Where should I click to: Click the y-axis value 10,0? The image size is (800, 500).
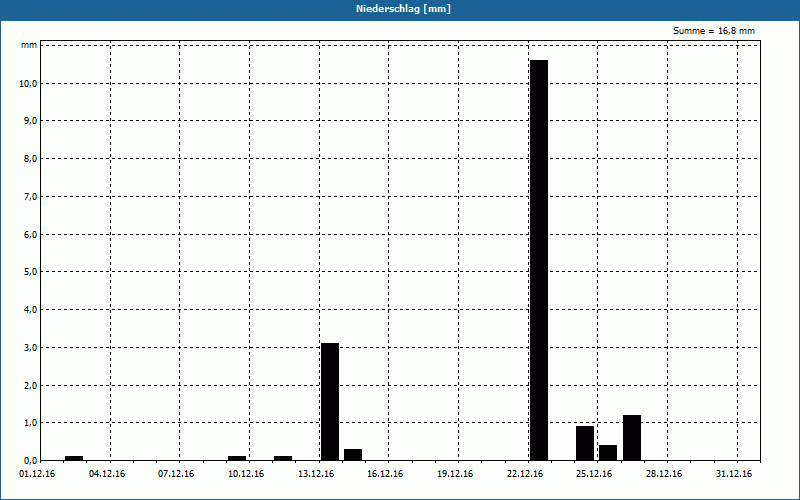pos(28,83)
